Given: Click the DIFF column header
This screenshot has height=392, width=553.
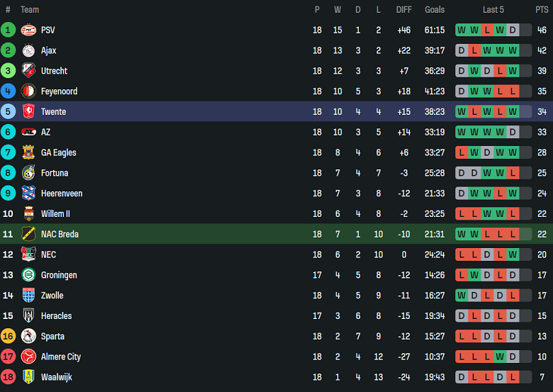Looking at the screenshot, I should (x=404, y=10).
